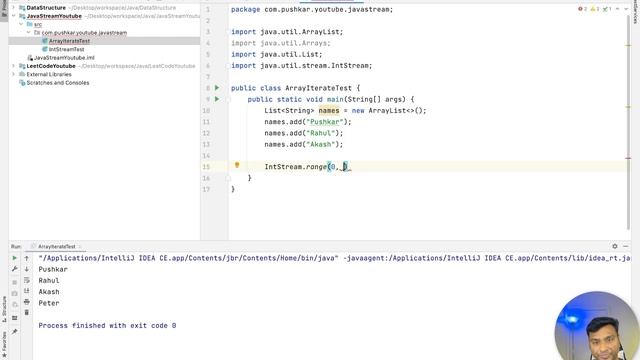Screen dimensions: 640x360
Task: Click the red errors indicator in editor corner
Action: (x=582, y=9)
